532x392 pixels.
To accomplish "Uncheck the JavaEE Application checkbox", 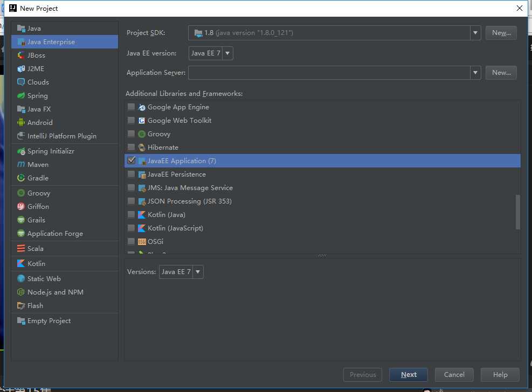I will point(131,160).
